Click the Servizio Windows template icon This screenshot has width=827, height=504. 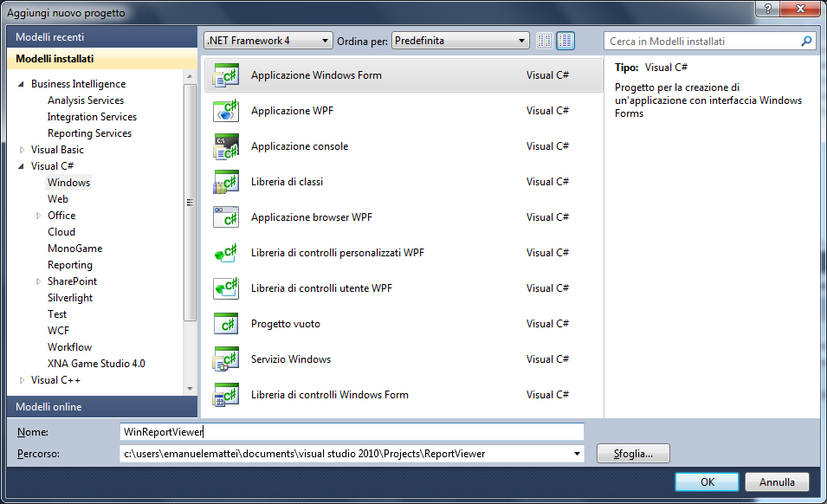pyautogui.click(x=226, y=359)
